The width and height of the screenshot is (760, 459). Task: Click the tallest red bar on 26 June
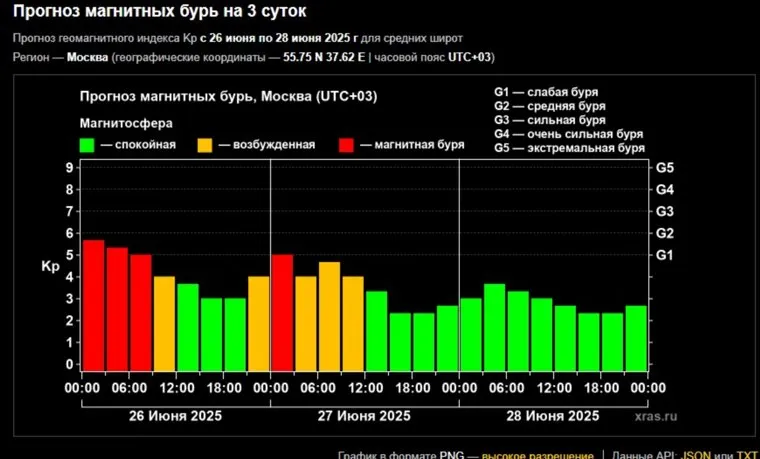pyautogui.click(x=93, y=304)
